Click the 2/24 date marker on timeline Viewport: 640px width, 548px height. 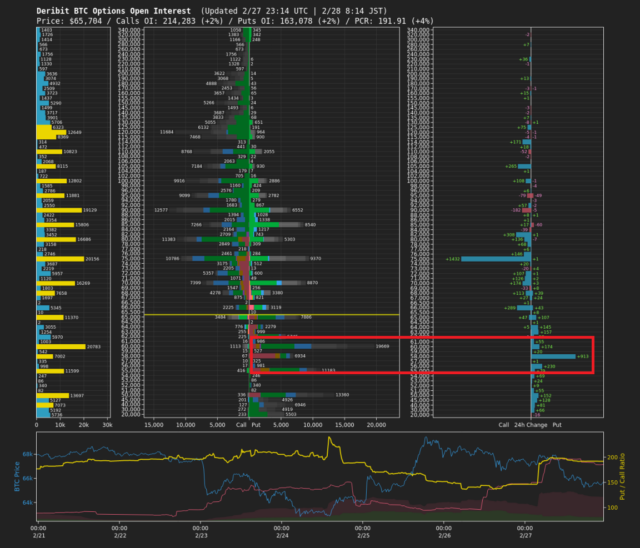(x=283, y=529)
